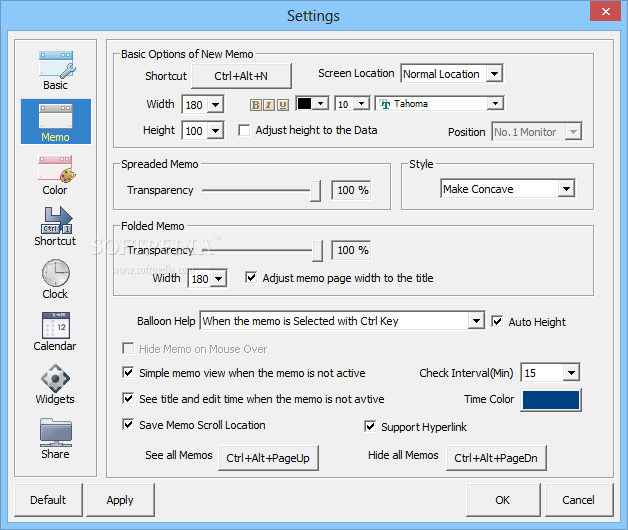Image resolution: width=628 pixels, height=530 pixels.
Task: Toggle Italic font style button
Action: pyautogui.click(x=269, y=105)
